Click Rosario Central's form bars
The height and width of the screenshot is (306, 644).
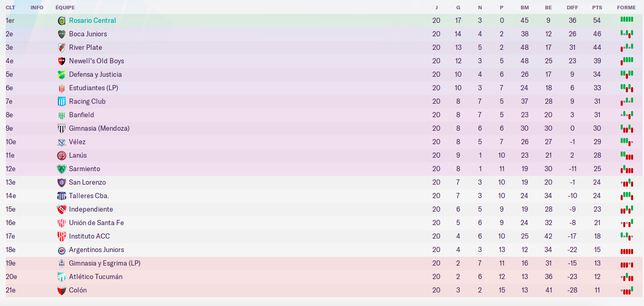point(627,20)
